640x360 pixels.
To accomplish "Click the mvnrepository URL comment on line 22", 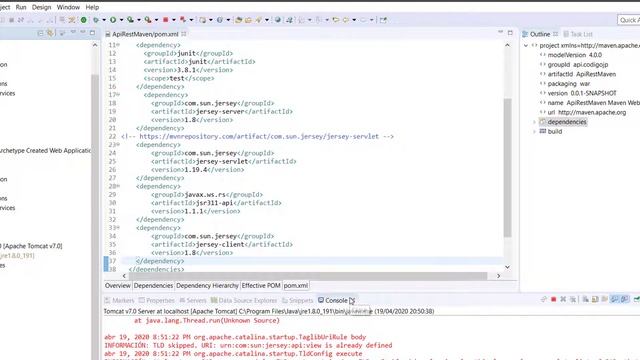I will [x=258, y=136].
